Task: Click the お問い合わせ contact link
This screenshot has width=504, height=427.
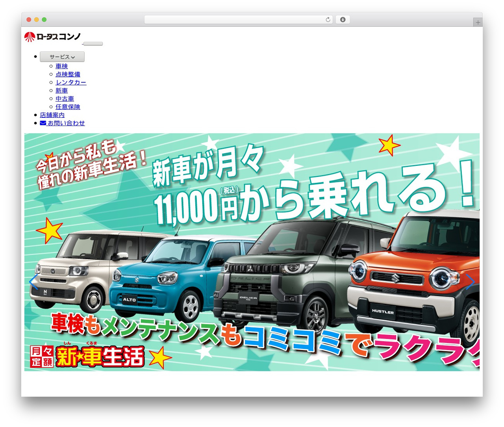Action: [62, 123]
